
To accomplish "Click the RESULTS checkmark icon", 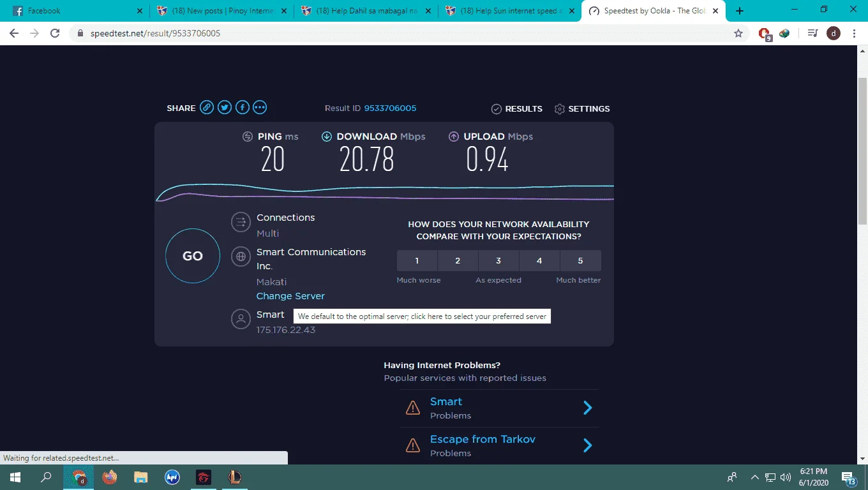I will [x=496, y=109].
